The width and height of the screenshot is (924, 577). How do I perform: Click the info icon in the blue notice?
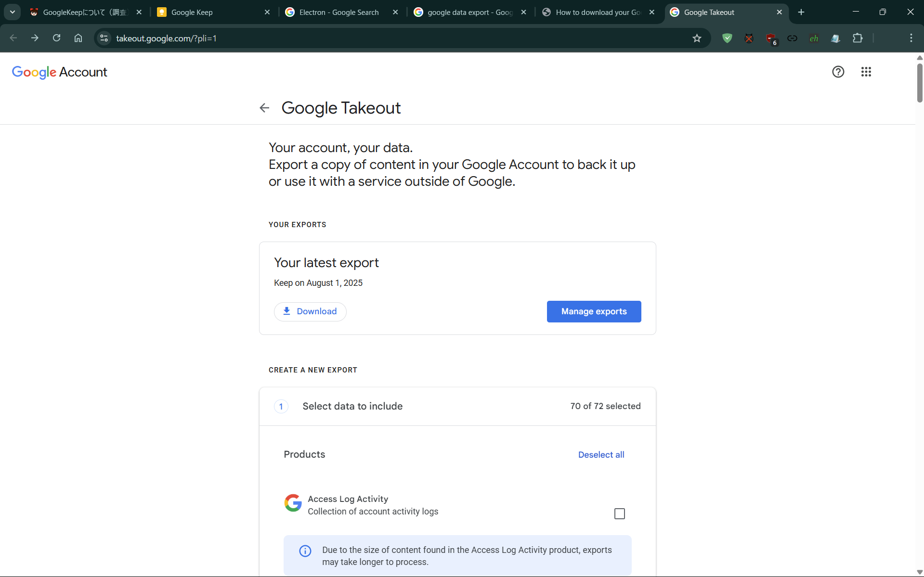pos(305,551)
